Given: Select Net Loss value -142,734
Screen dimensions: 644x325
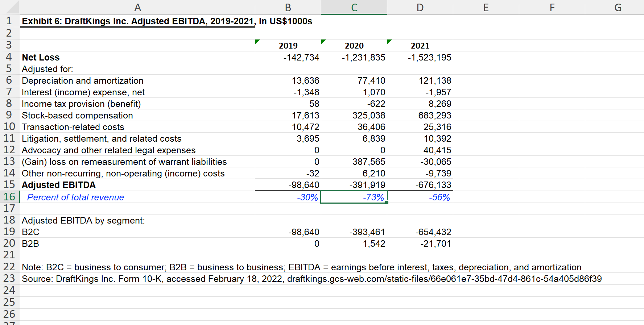Looking at the screenshot, I should (288, 57).
